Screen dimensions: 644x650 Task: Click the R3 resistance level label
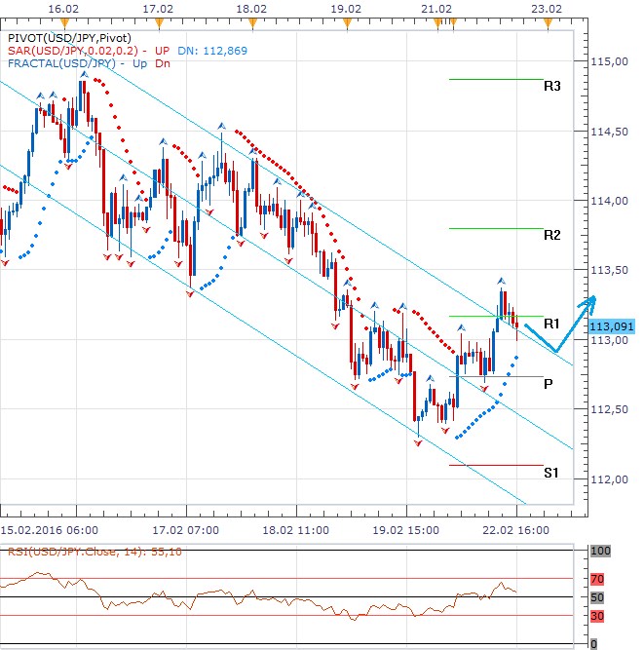tap(551, 86)
